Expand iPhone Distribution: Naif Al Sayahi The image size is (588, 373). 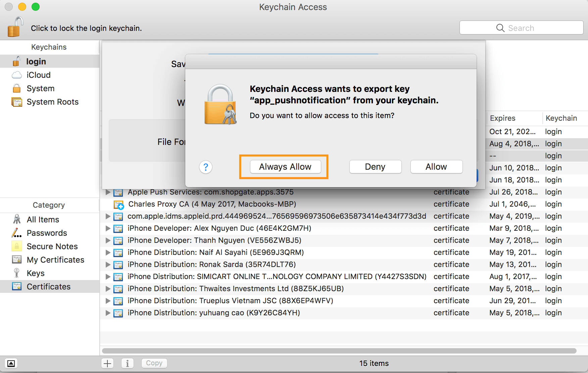tap(108, 253)
